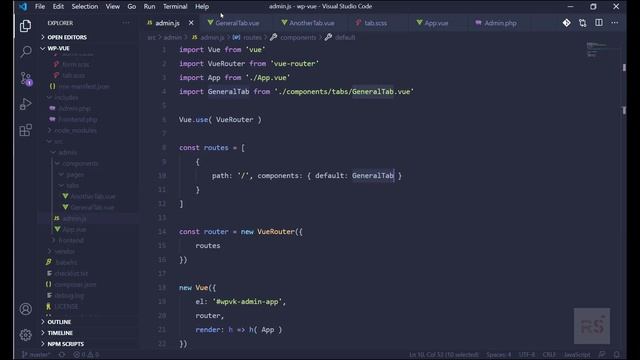The width and height of the screenshot is (640, 360).
Task: Select the admin.js editor tab
Action: pos(167,23)
